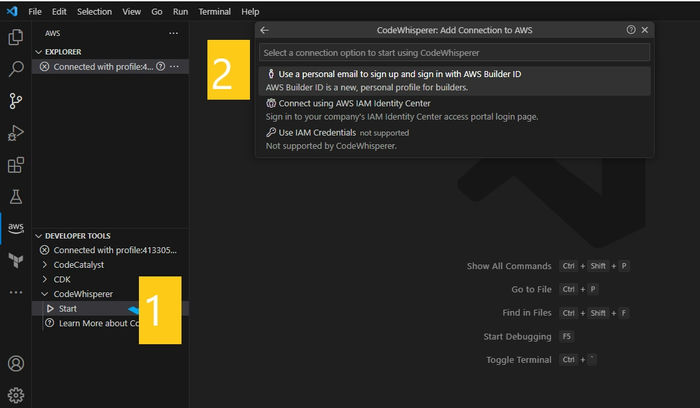Choose Connect using AWS IAM Identity Center

[454, 110]
